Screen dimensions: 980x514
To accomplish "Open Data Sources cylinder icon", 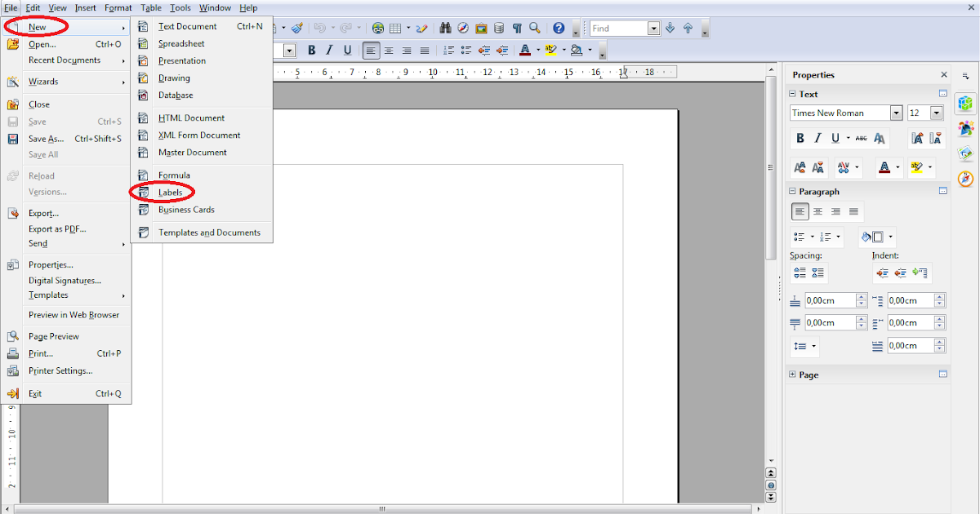I will (499, 28).
